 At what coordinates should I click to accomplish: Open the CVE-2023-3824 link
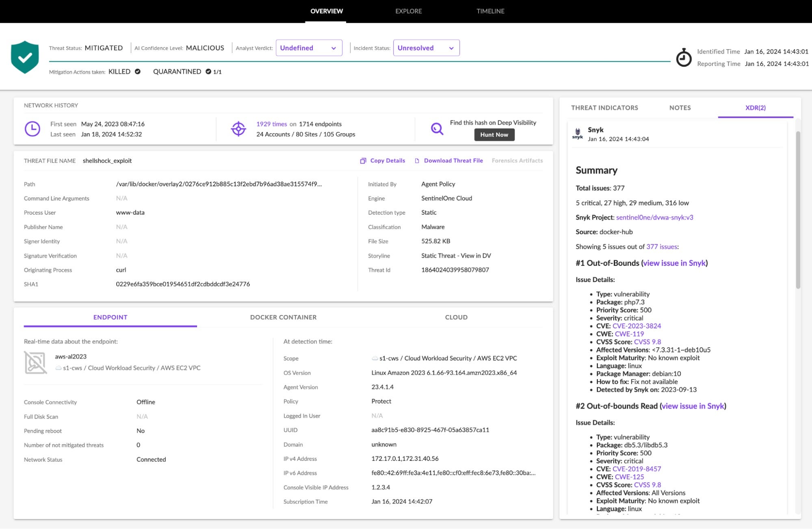pos(637,326)
